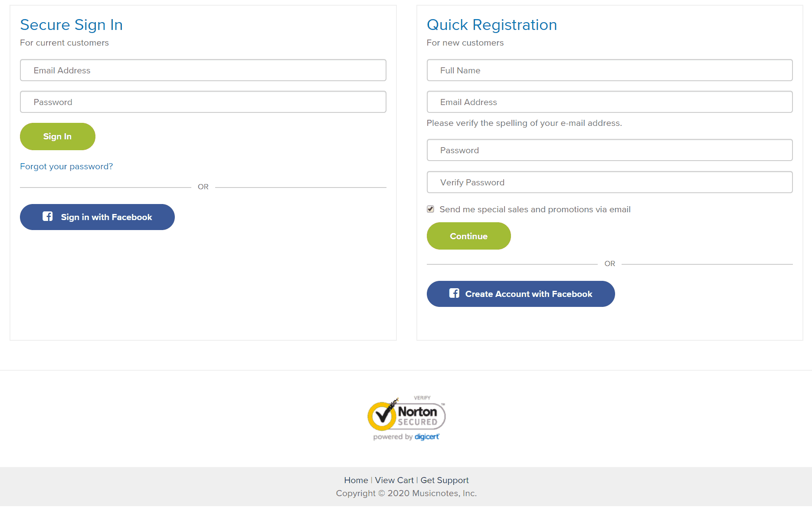Click the Continue registration button
This screenshot has width=812, height=507.
469,236
